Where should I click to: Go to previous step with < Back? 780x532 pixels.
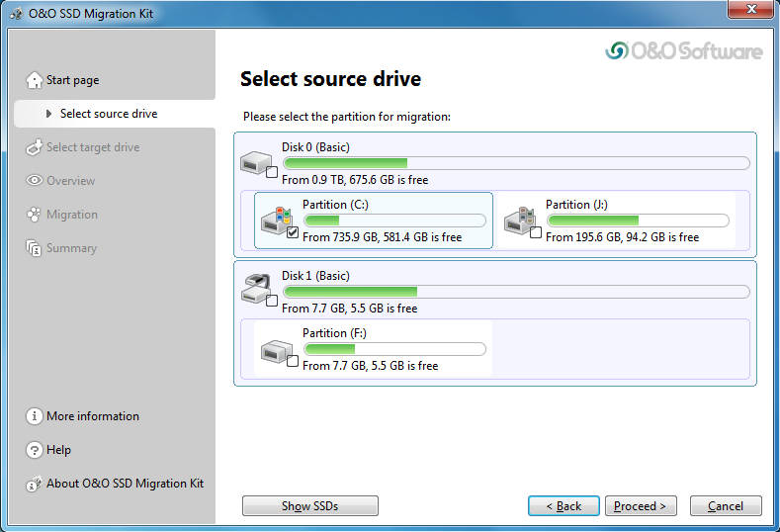point(563,506)
